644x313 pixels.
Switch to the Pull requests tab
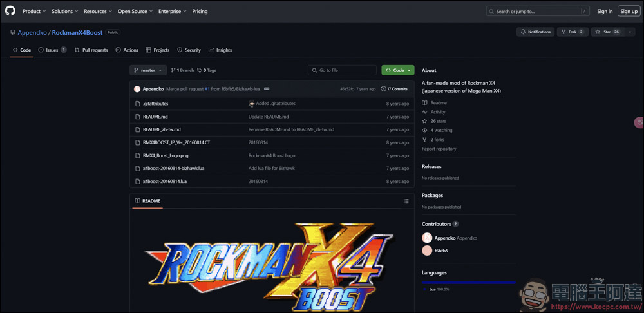pos(91,50)
